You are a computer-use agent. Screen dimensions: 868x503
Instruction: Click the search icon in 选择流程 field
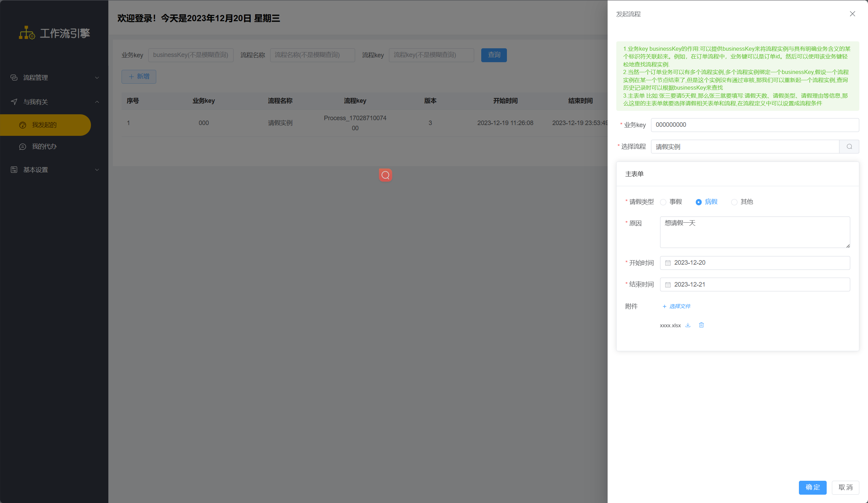click(849, 147)
